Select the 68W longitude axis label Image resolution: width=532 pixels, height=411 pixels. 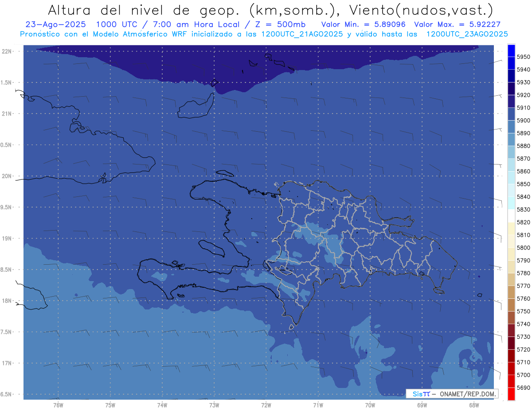tap(474, 405)
